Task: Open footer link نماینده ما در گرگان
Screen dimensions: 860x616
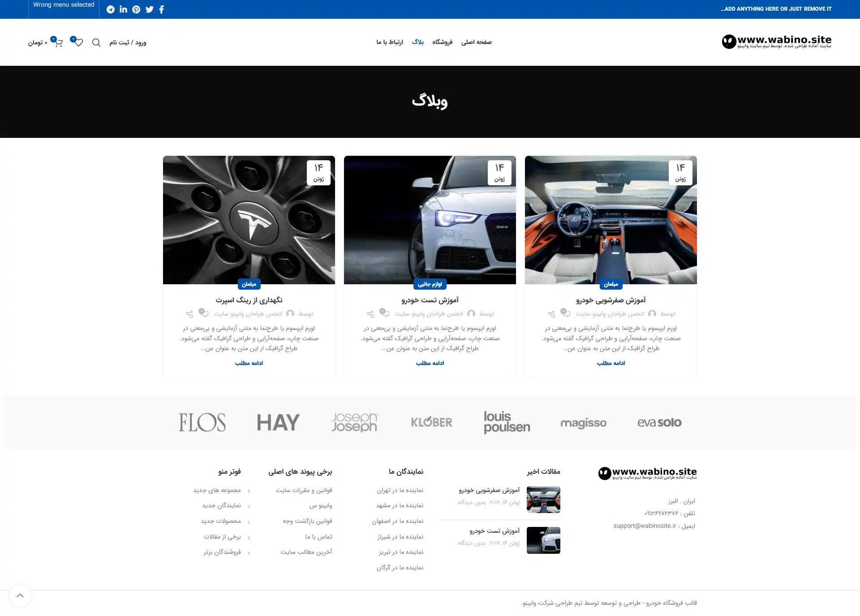Action: 400,568
